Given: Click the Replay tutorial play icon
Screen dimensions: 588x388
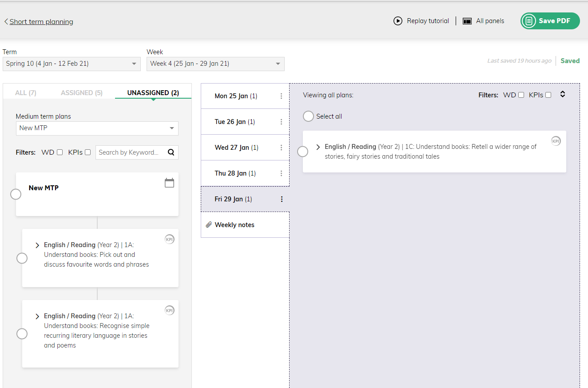Looking at the screenshot, I should [x=398, y=21].
